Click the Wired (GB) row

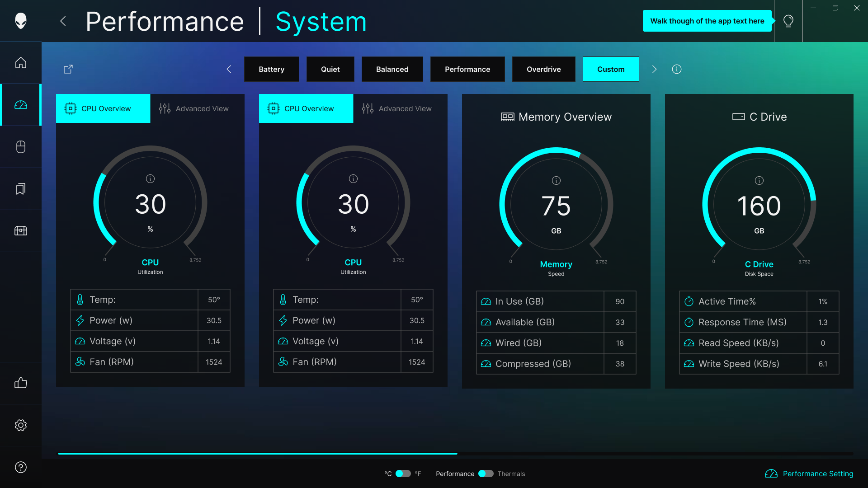(x=556, y=343)
